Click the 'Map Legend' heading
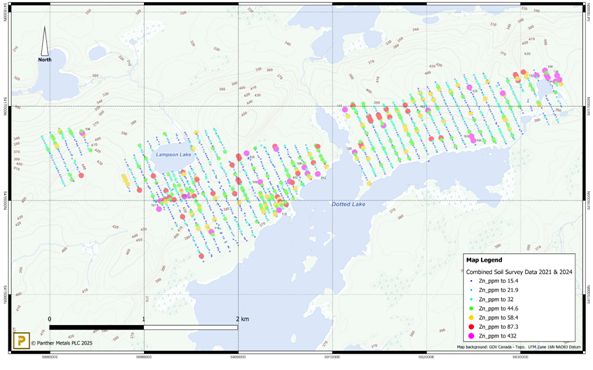This screenshot has width=593, height=370. (484, 260)
